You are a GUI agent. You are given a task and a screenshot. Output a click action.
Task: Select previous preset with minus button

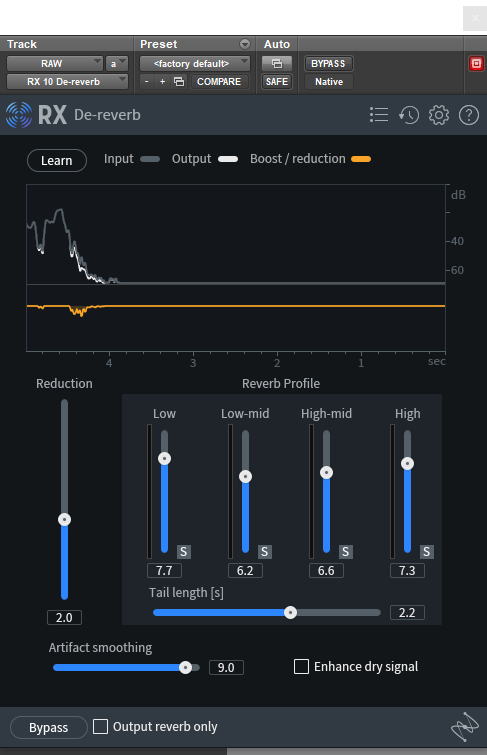pyautogui.click(x=146, y=82)
